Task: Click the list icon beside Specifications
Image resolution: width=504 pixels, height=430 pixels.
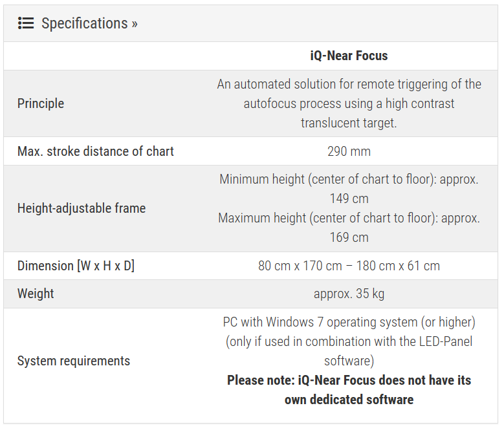Action: pyautogui.click(x=25, y=23)
